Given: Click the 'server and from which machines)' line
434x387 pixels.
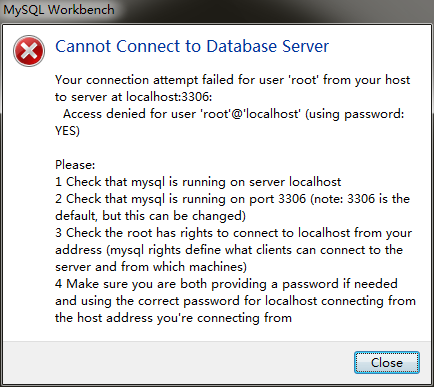Looking at the screenshot, I should (x=151, y=267).
